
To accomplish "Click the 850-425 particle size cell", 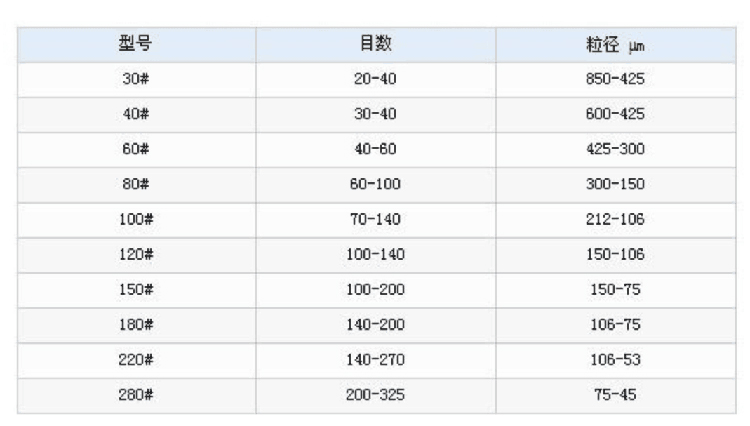I will [615, 79].
